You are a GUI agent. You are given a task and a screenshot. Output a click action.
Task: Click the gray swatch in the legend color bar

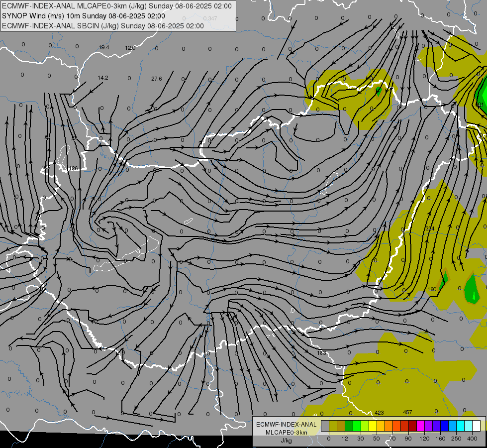[325, 426]
